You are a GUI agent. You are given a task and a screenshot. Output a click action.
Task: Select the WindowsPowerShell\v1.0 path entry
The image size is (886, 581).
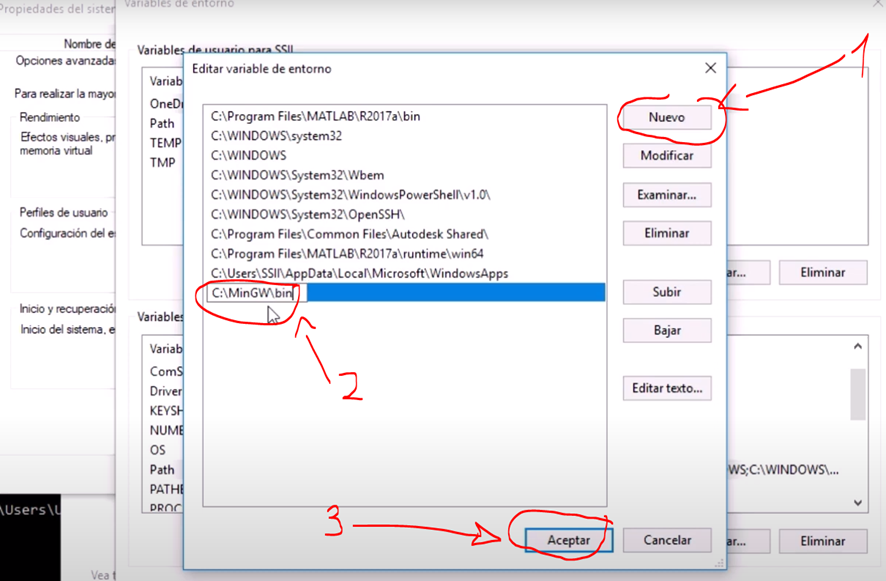[x=350, y=195]
